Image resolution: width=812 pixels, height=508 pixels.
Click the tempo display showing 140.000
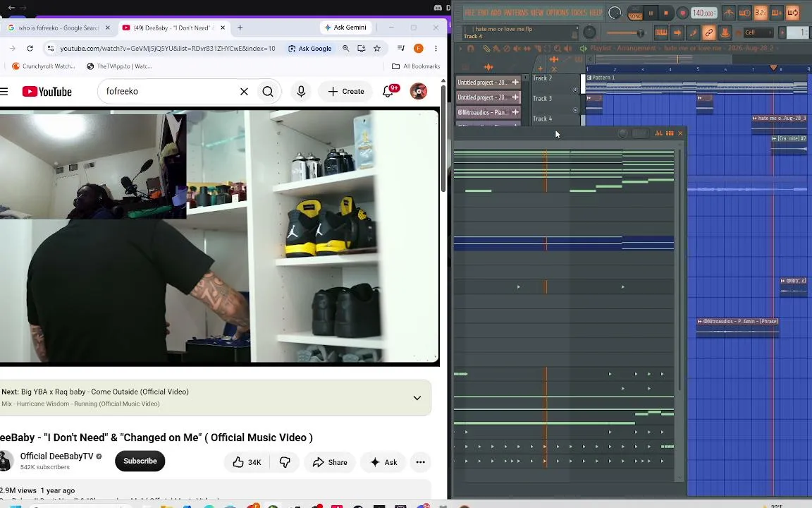(703, 13)
